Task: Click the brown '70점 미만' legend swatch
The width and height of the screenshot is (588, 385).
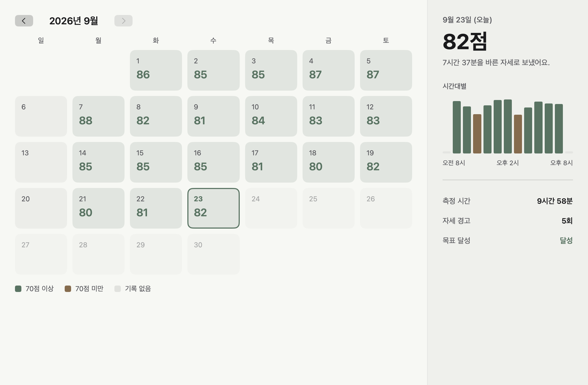Action: click(x=68, y=289)
